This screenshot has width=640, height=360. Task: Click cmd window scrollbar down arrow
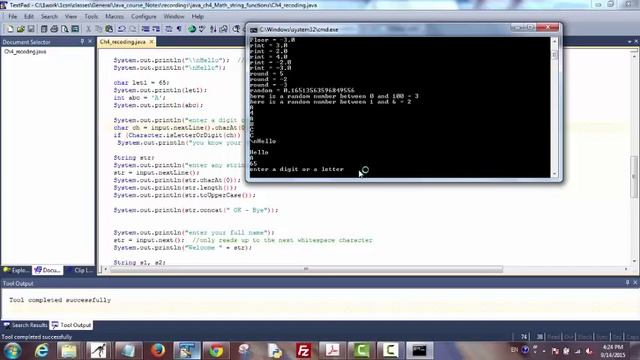coord(554,174)
